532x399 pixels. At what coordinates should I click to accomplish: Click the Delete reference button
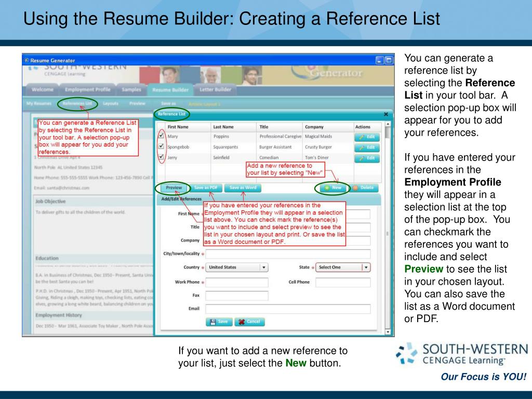pos(363,188)
